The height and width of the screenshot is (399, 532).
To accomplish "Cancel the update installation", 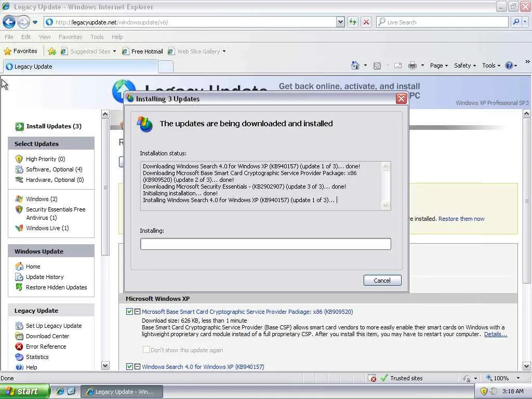I will click(x=382, y=280).
